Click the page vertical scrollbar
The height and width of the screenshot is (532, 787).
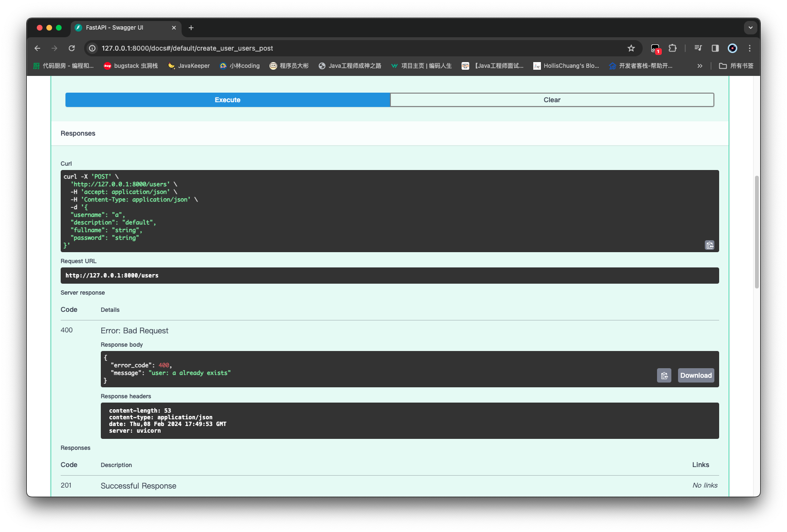pyautogui.click(x=757, y=232)
